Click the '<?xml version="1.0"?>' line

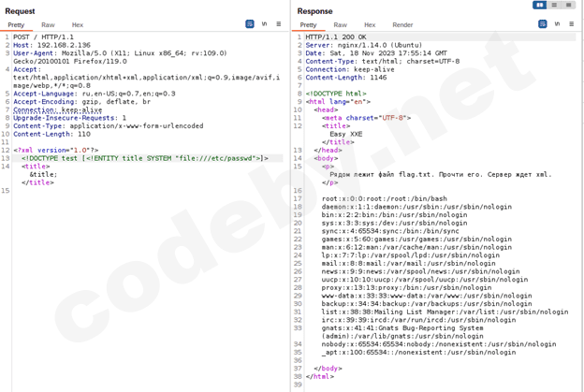tap(56, 150)
